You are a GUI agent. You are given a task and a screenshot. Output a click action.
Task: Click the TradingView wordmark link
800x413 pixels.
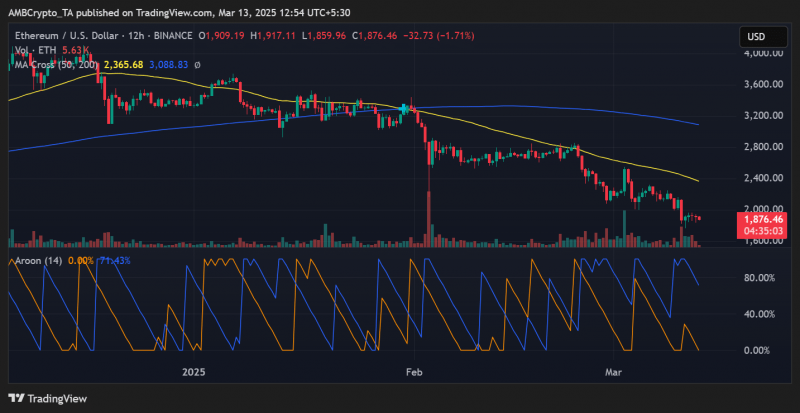[57, 399]
